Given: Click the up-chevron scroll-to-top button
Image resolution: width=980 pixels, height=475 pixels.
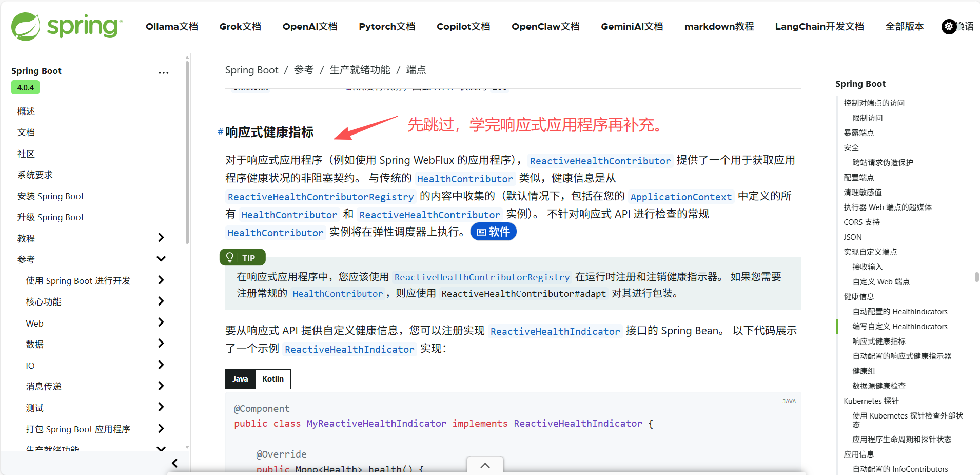Looking at the screenshot, I should [x=485, y=465].
